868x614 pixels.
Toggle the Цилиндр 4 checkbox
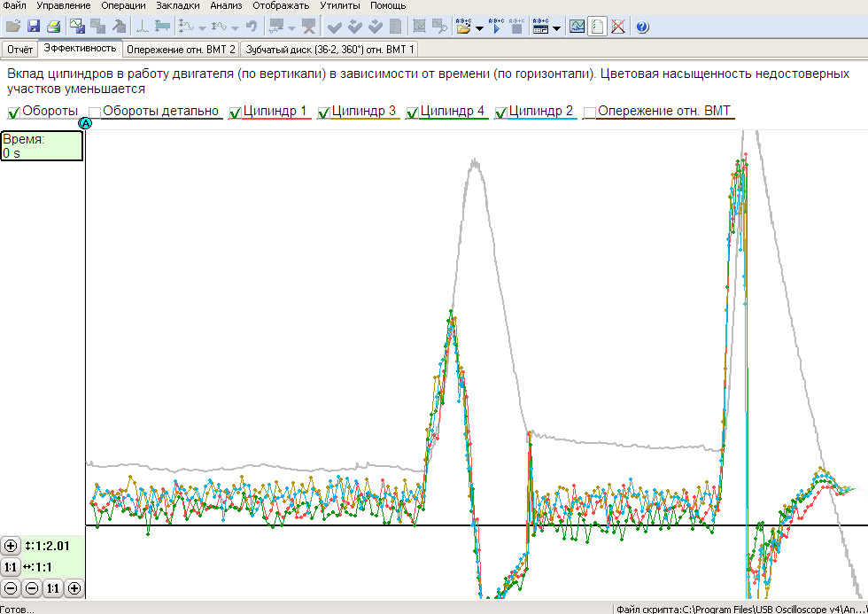(x=413, y=113)
